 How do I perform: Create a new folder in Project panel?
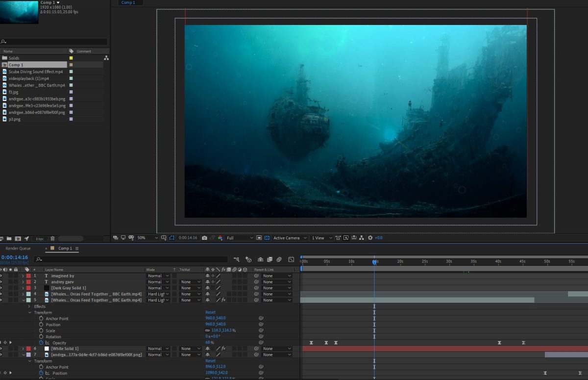tap(9, 239)
